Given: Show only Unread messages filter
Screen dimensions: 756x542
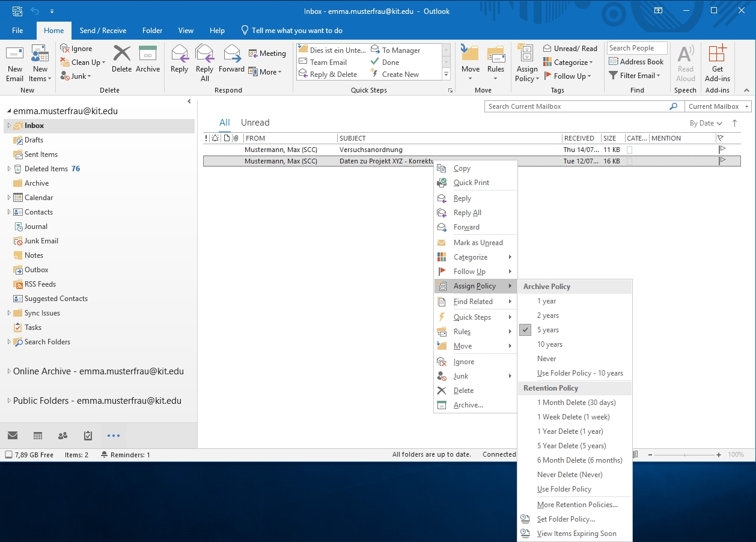Looking at the screenshot, I should [x=255, y=123].
